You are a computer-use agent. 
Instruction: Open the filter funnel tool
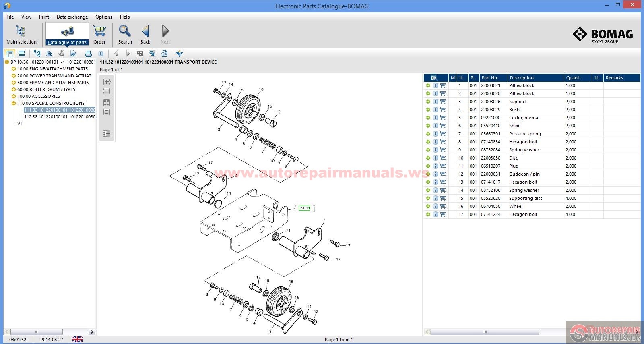180,54
